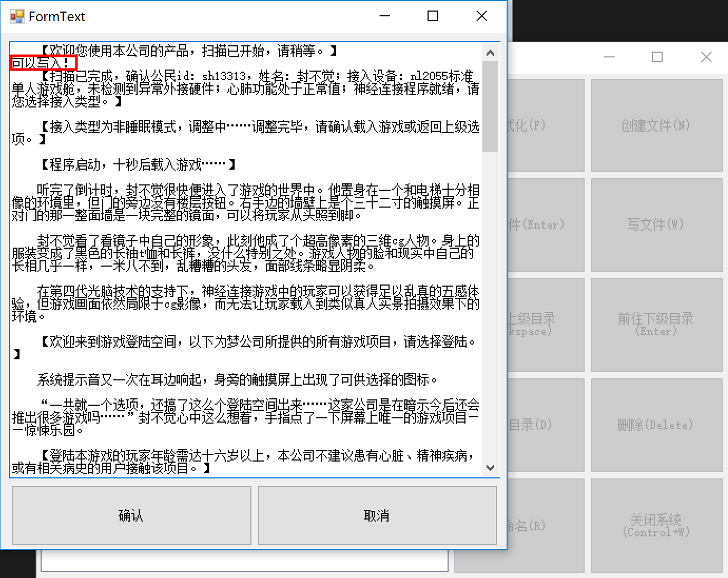Confirm with the 确认 button
Screen dimensions: 728x578
(131, 515)
